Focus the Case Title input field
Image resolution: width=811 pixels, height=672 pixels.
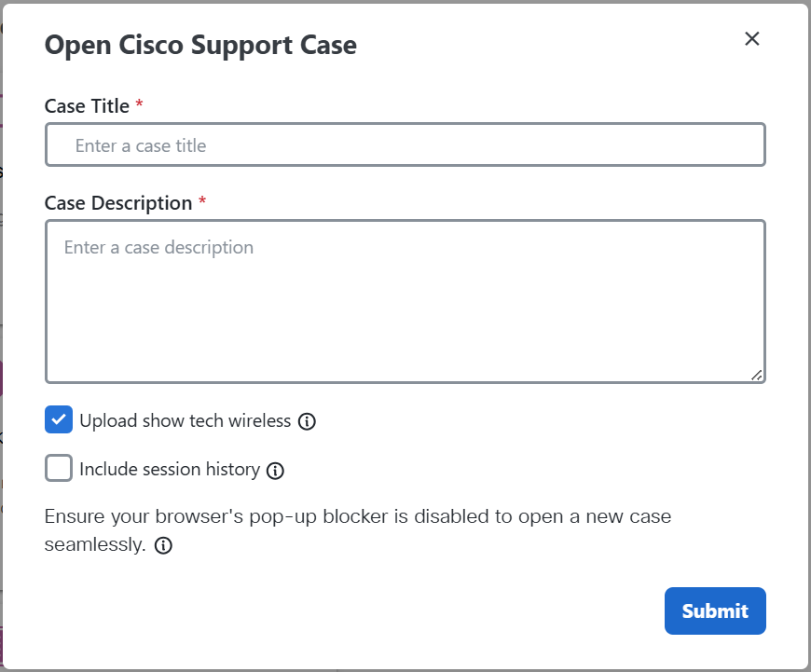pos(405,144)
